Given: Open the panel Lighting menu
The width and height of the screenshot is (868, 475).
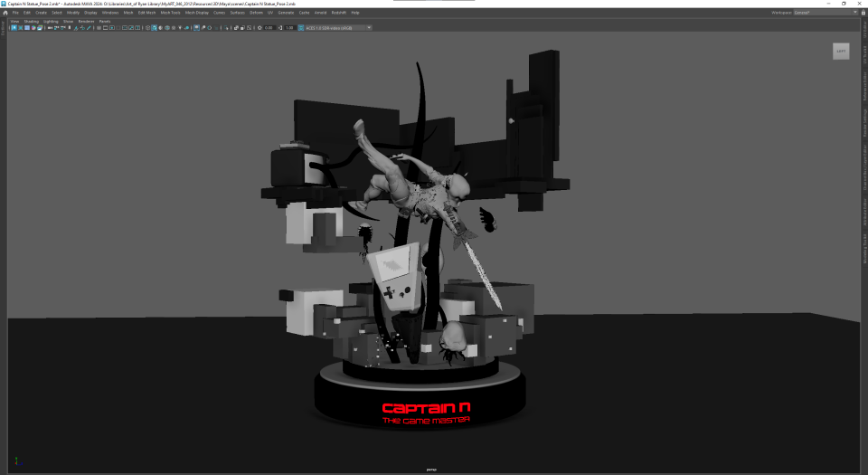Looking at the screenshot, I should 51,21.
